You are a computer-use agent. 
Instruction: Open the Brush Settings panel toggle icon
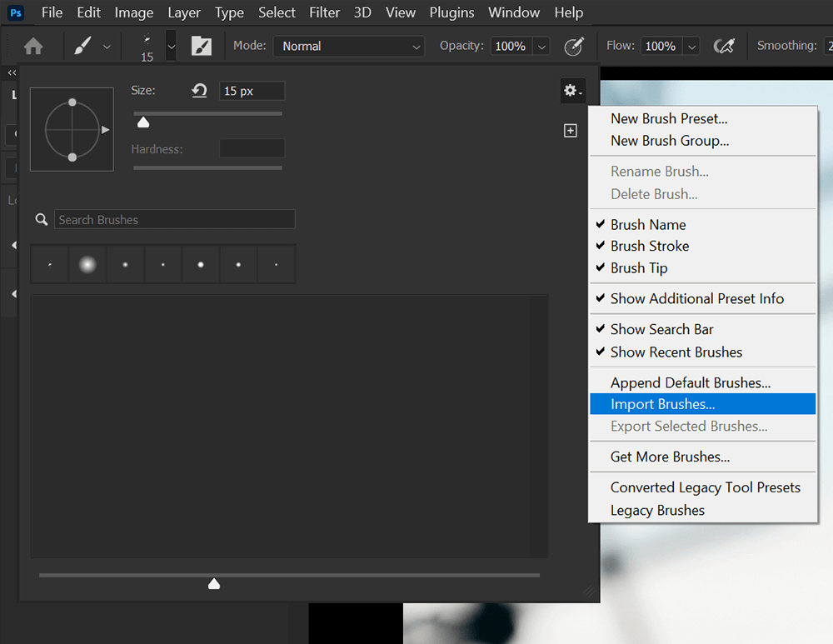point(202,46)
